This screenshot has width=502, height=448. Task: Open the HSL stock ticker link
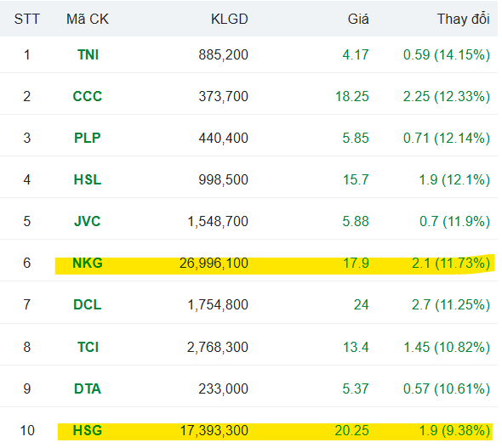[88, 179]
